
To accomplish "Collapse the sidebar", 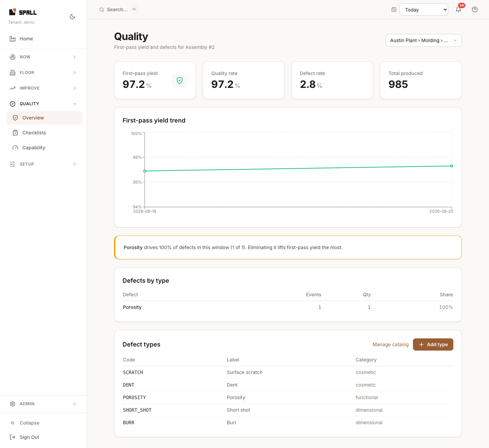I will click(x=43, y=423).
